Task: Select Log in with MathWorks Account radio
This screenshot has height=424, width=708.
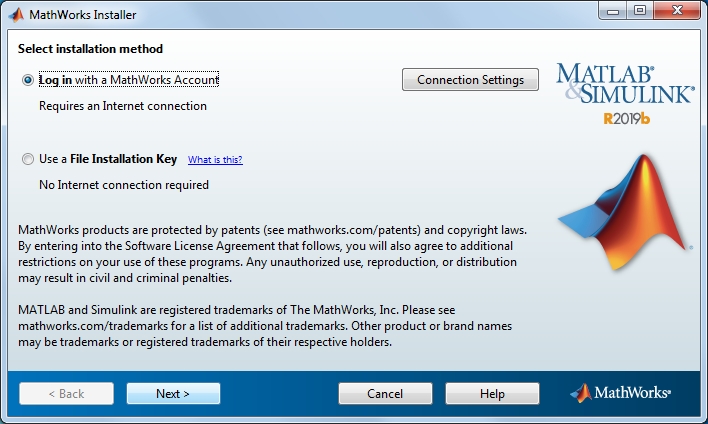Action: 28,80
